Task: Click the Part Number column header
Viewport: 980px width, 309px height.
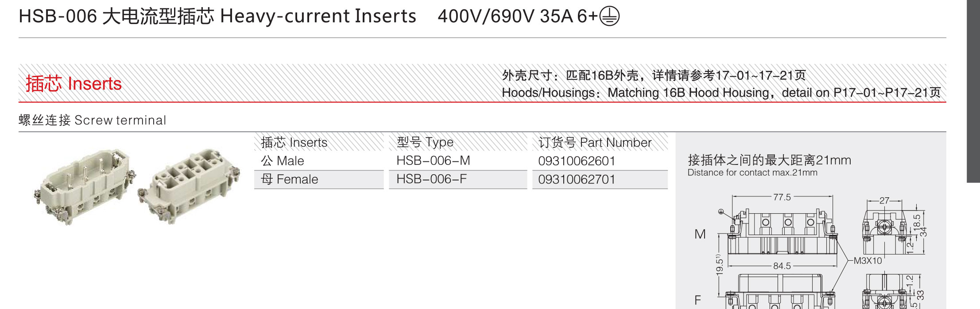Action: (x=595, y=143)
